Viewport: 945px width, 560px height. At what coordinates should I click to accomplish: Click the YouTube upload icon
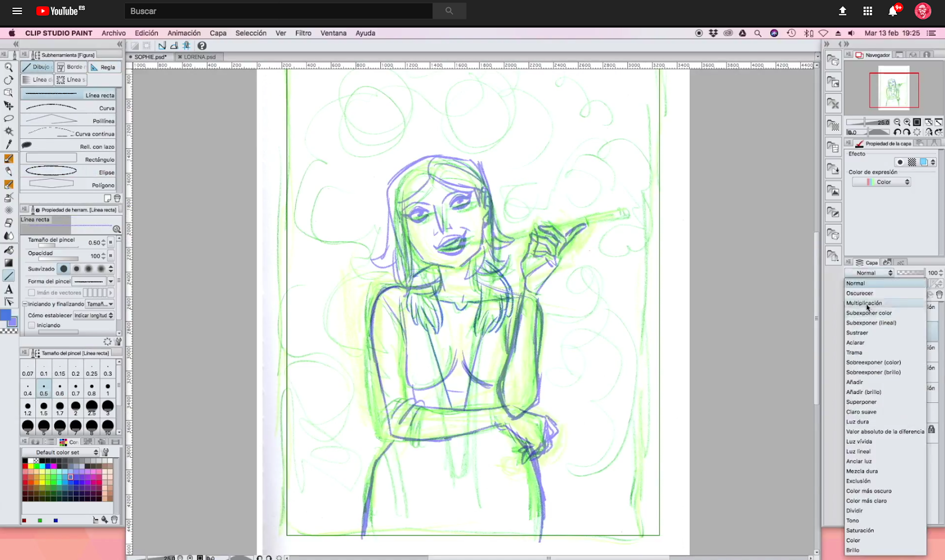[843, 11]
